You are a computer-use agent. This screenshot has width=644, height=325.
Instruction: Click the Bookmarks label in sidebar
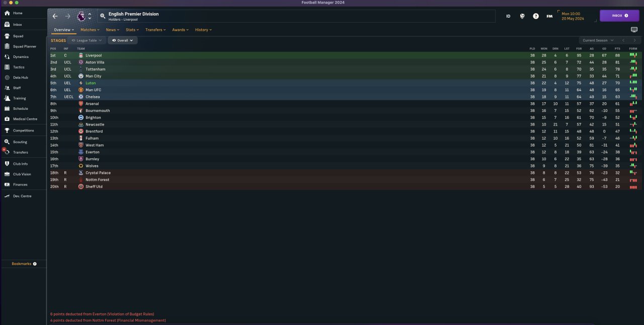coord(22,264)
